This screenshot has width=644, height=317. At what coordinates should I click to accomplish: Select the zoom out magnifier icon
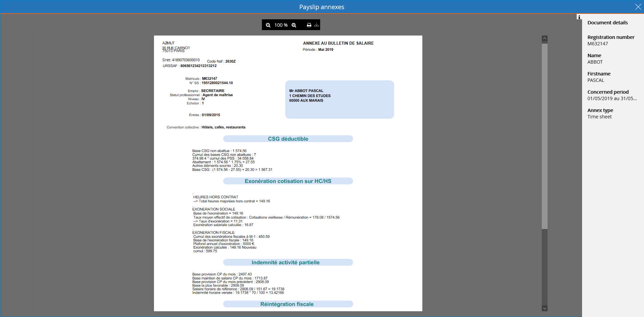tap(268, 25)
